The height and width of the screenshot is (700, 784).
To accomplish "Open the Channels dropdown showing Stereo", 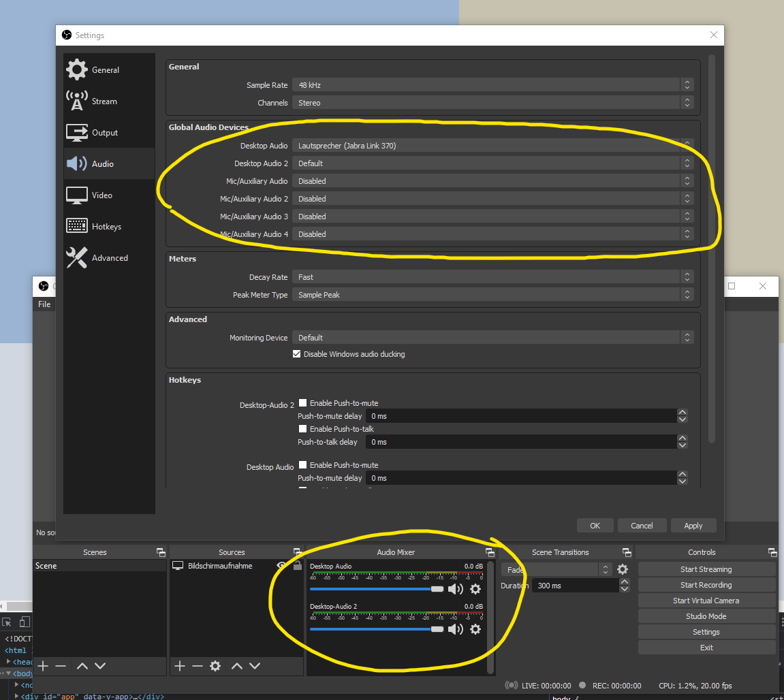I will click(x=492, y=103).
